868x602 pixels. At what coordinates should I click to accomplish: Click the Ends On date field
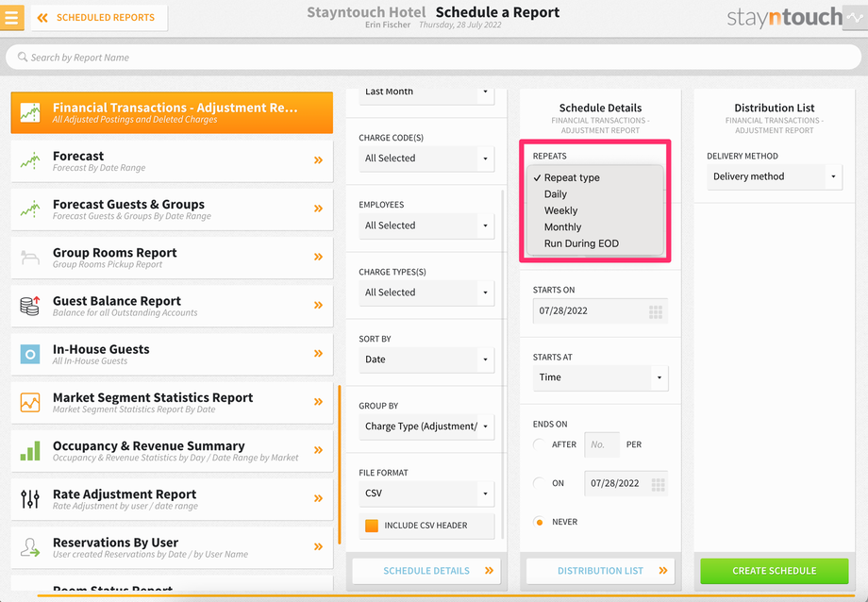(626, 483)
